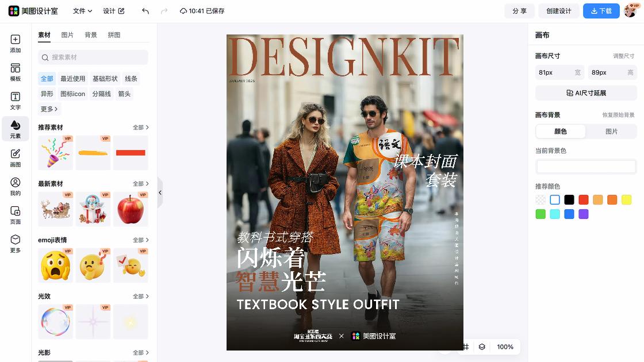Collapse the left materials panel with the chevron

coord(160,193)
